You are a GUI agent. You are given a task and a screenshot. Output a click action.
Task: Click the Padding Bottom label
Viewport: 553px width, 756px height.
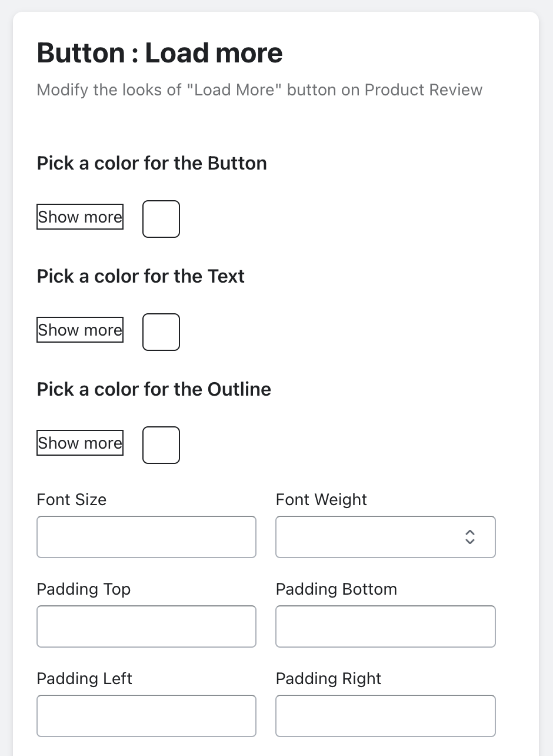pos(337,589)
